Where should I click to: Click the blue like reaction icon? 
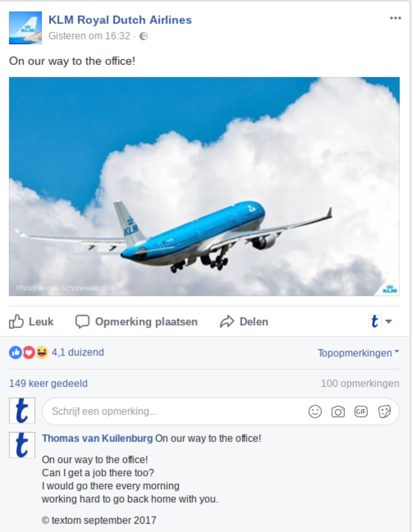click(x=15, y=352)
